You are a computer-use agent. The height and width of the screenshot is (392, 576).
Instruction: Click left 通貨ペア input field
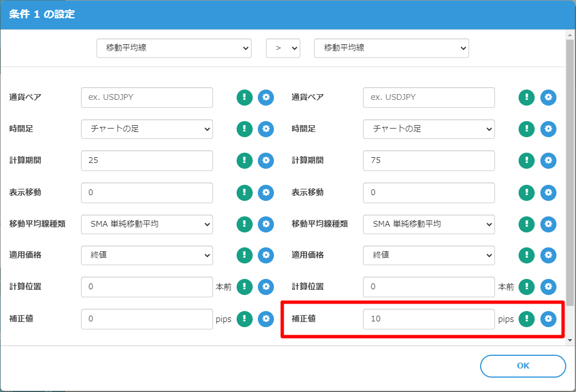pyautogui.click(x=147, y=98)
